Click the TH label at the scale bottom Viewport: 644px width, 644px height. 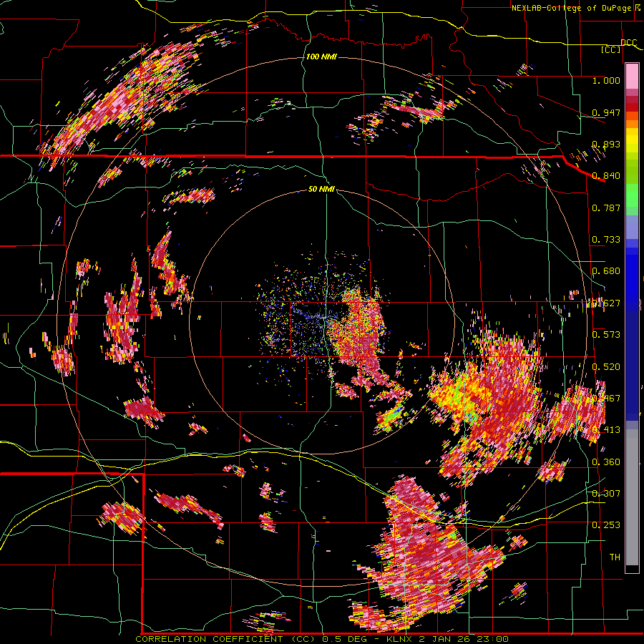pos(615,557)
